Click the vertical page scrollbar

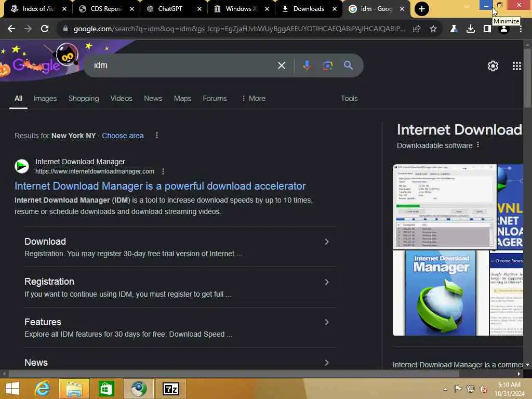pyautogui.click(x=527, y=78)
